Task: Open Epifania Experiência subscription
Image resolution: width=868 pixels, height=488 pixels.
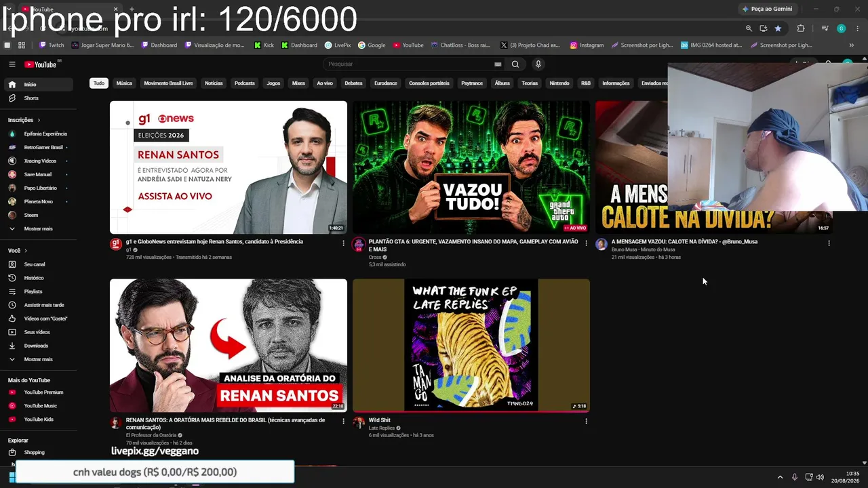Action: [38, 134]
